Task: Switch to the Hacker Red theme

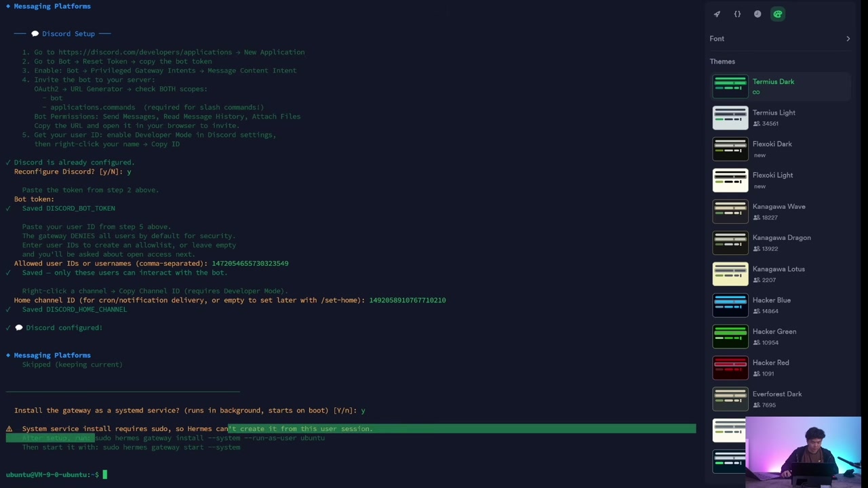Action: point(780,367)
